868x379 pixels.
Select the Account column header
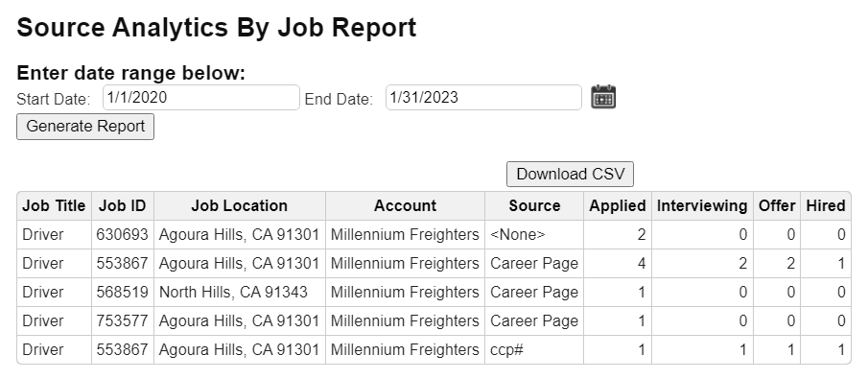(x=405, y=206)
